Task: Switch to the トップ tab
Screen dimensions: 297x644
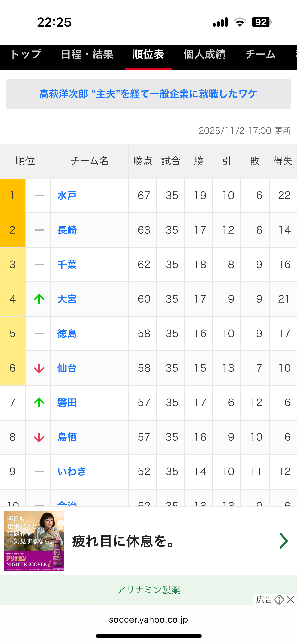Action: point(26,54)
